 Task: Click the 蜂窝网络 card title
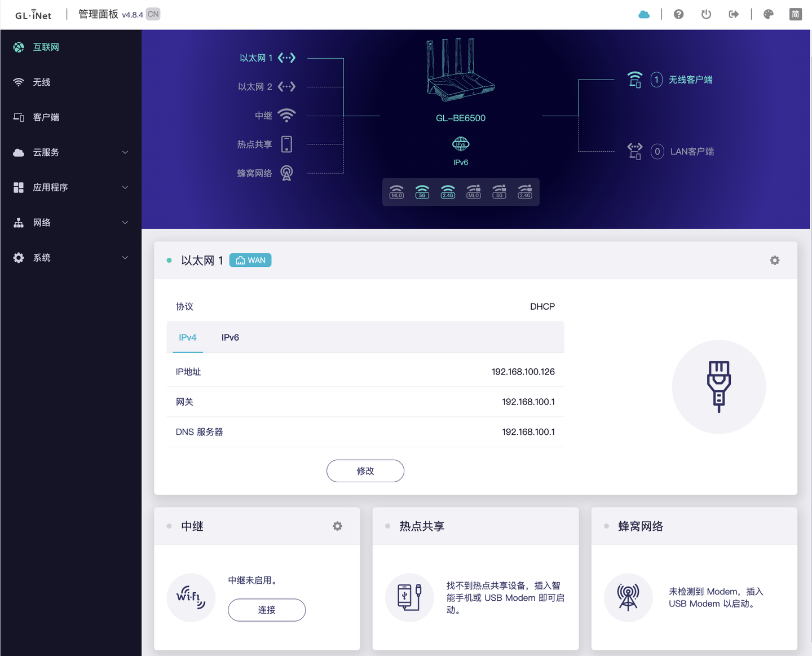tap(641, 526)
